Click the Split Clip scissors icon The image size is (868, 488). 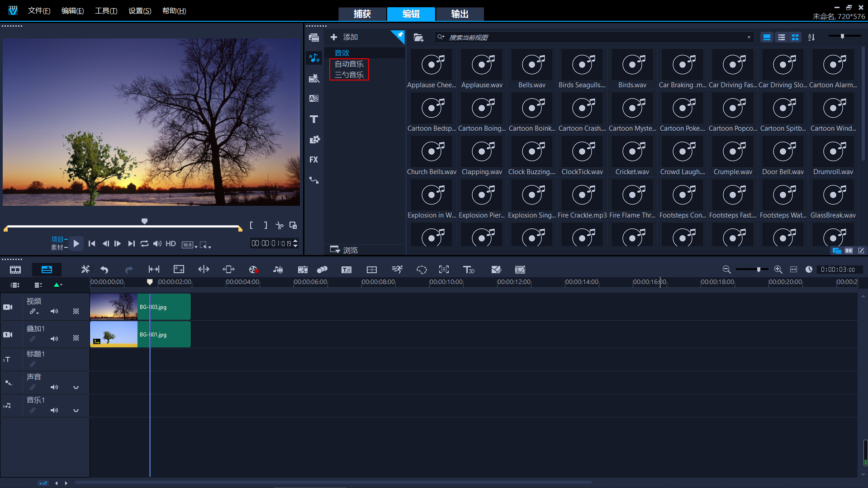coord(280,225)
